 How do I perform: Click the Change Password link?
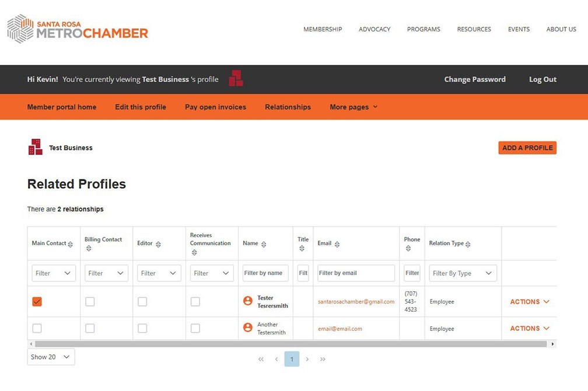[x=475, y=79]
